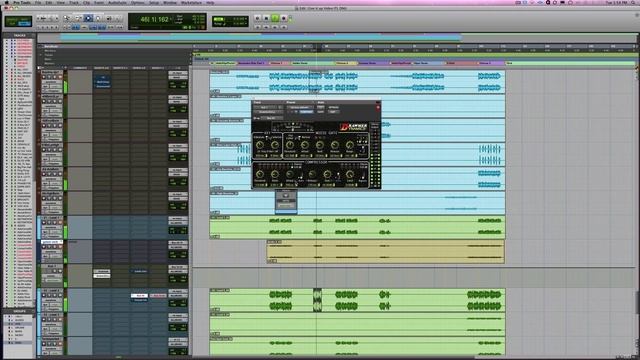Open the Apple menu
The width and height of the screenshot is (640, 360).
[7, 2]
